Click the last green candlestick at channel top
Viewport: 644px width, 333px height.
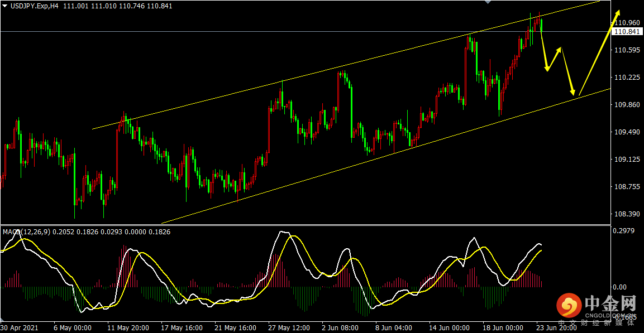542,25
